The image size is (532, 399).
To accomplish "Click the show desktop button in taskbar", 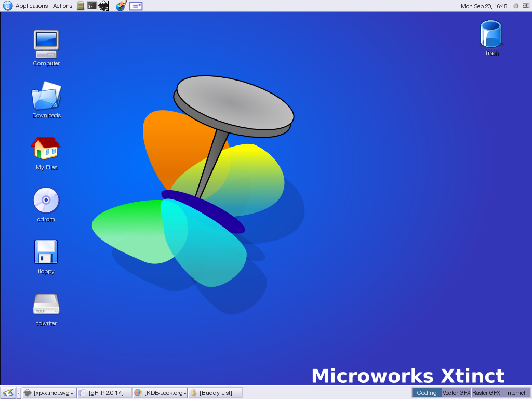I will (x=7, y=393).
